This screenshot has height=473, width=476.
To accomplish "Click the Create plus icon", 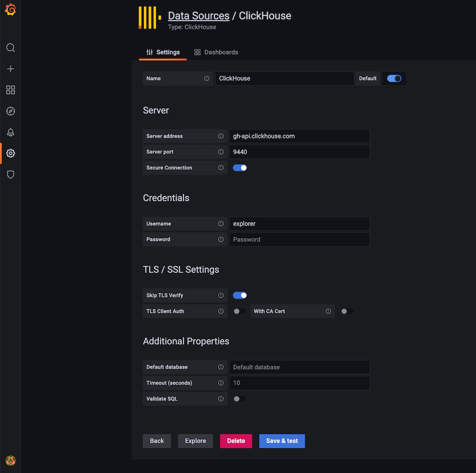I will tap(10, 69).
